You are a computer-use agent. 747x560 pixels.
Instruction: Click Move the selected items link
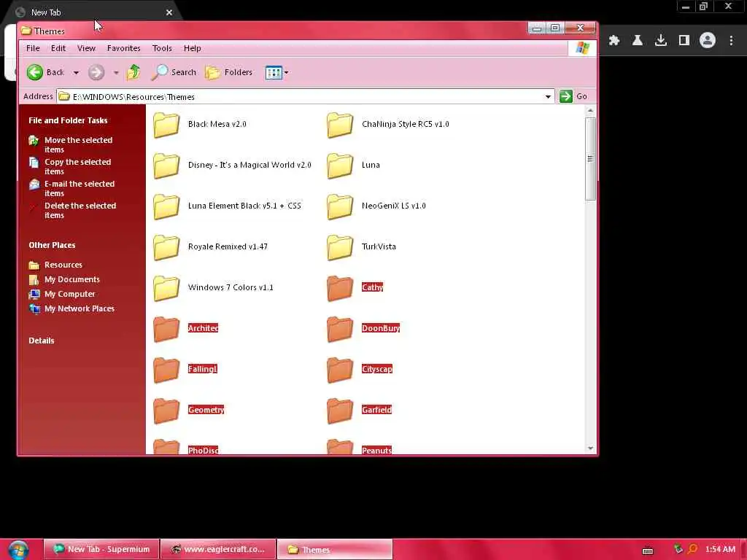coord(78,144)
